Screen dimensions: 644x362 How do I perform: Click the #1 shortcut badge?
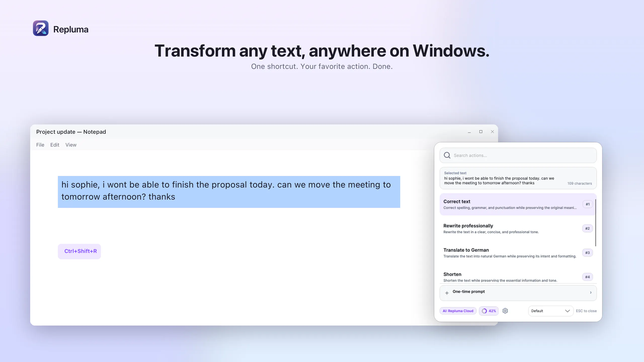[x=588, y=204]
